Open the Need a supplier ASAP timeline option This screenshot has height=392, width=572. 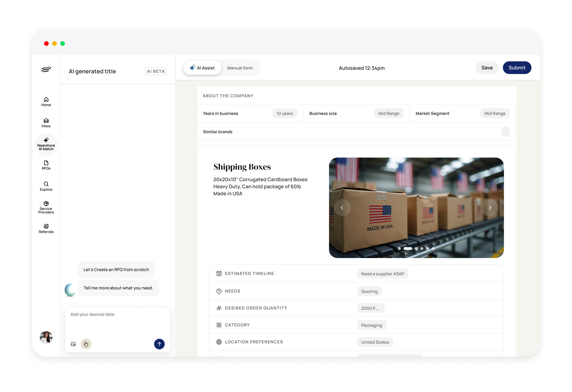(x=382, y=274)
